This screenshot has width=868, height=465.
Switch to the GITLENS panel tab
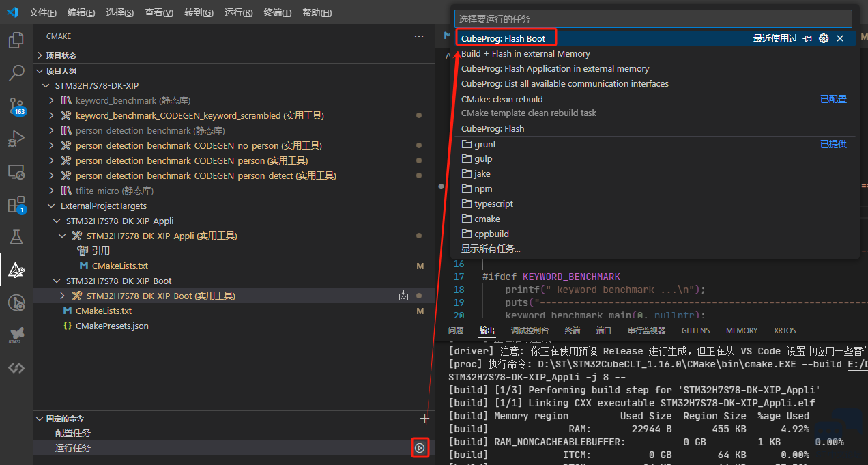695,330
